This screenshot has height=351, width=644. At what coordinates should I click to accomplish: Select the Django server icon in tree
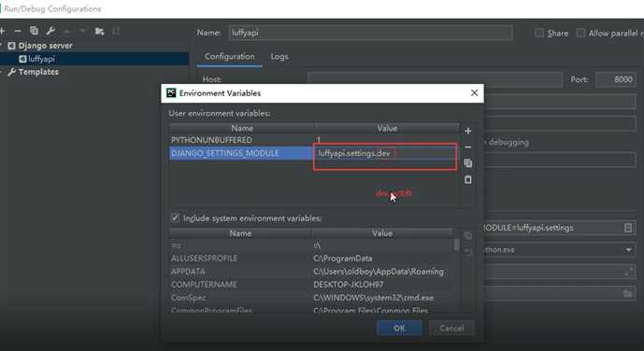pyautogui.click(x=11, y=46)
